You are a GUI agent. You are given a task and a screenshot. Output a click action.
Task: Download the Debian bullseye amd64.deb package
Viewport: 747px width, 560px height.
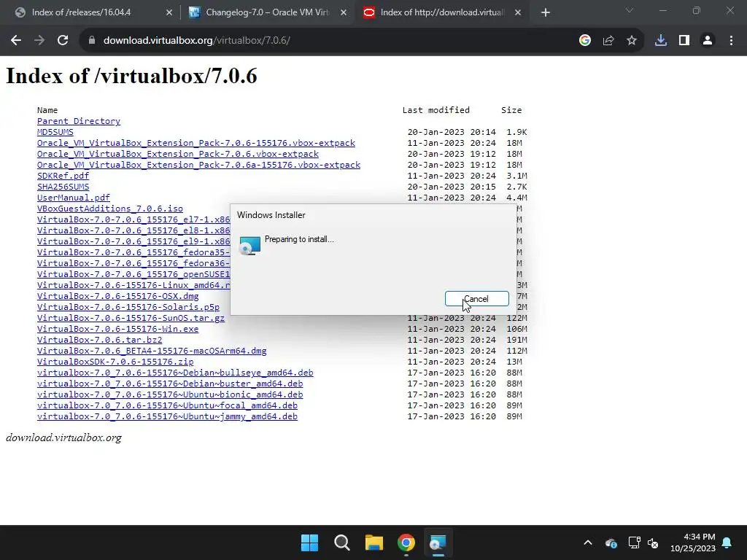175,373
